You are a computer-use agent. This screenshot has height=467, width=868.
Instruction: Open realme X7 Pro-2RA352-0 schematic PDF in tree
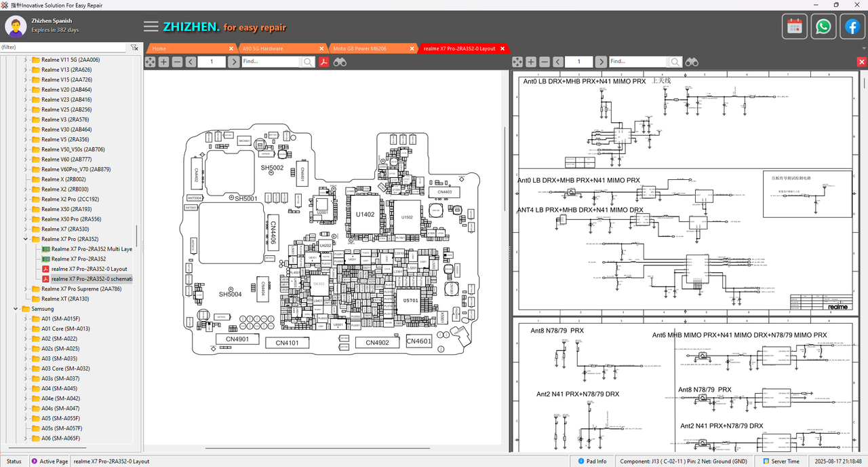tap(92, 279)
